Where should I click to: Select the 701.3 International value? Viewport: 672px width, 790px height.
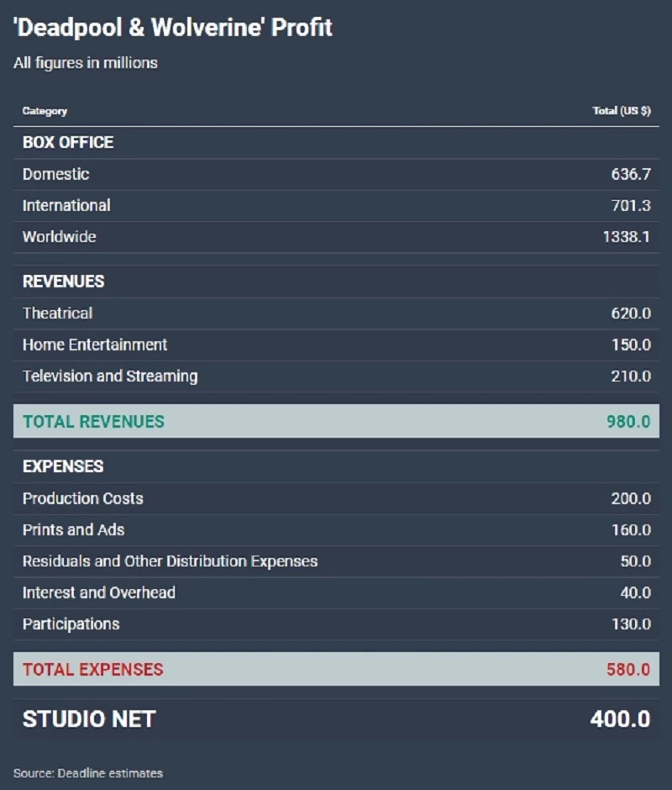click(x=631, y=206)
